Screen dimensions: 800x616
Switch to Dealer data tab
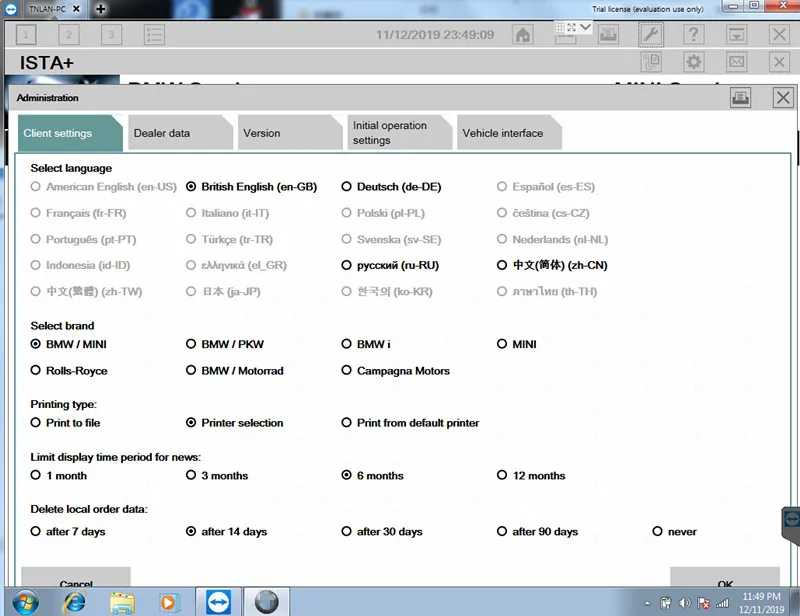tap(181, 133)
